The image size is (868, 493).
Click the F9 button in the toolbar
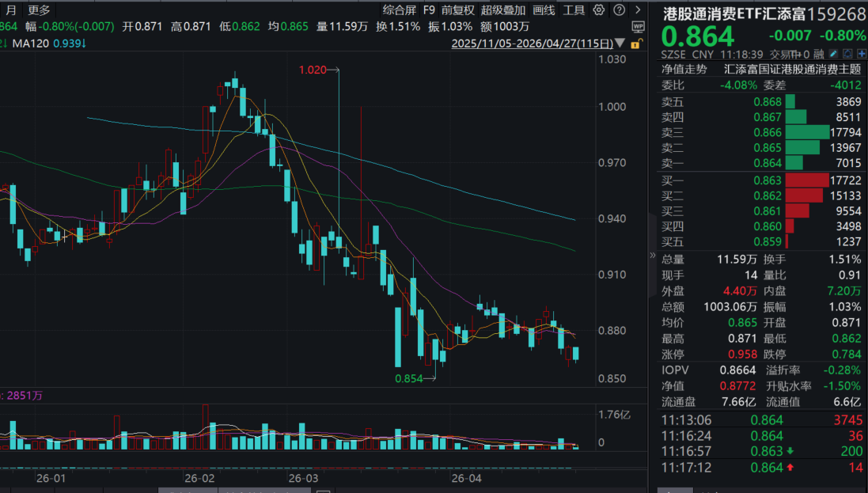(x=429, y=10)
